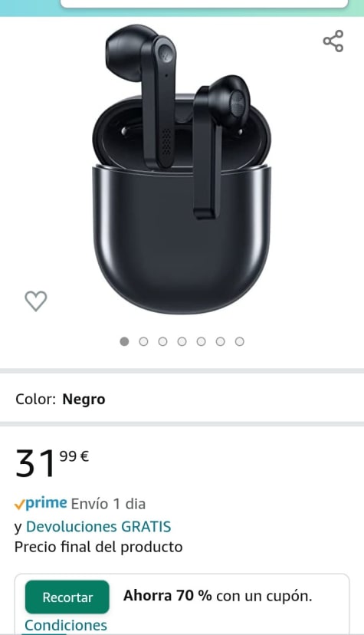364x635 pixels.
Task: Tap the Envío 1 día shipping text
Action: 108,504
